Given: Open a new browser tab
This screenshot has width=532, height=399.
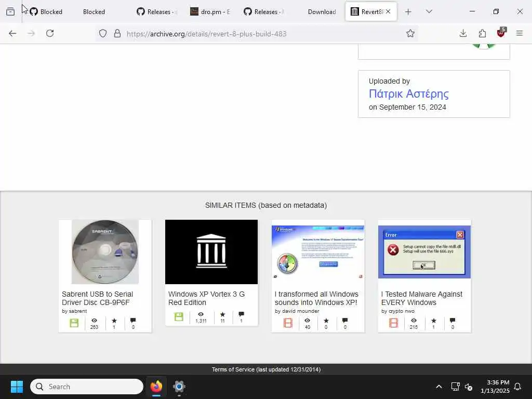Looking at the screenshot, I should point(408,12).
